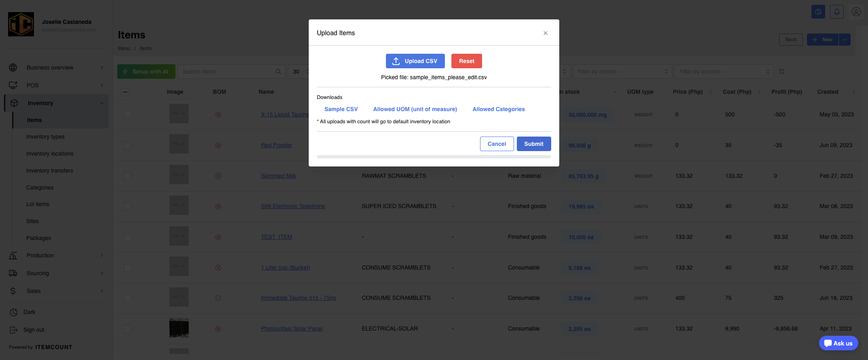Image resolution: width=868 pixels, height=360 pixels.
Task: Expand the New button dropdown arrow
Action: (845, 40)
